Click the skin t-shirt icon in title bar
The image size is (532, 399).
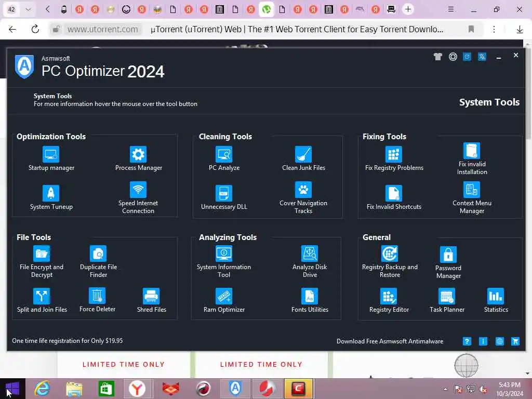pos(437,57)
